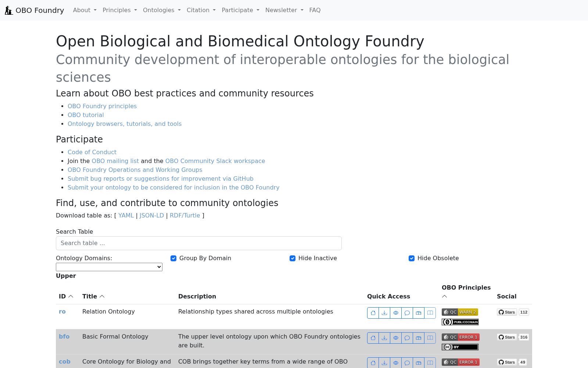Screen dimensions: 588x368
Task: Open the OBO Foundry principles link
Action: (102, 106)
